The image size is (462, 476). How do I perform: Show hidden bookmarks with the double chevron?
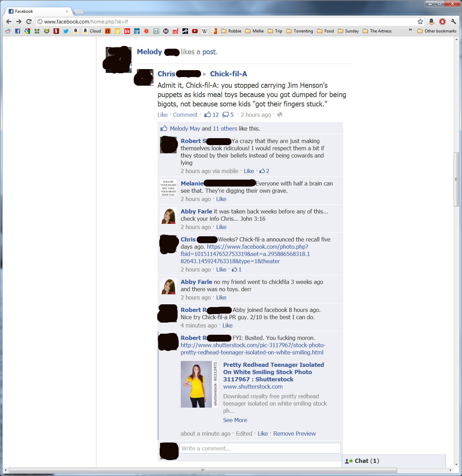[x=410, y=30]
